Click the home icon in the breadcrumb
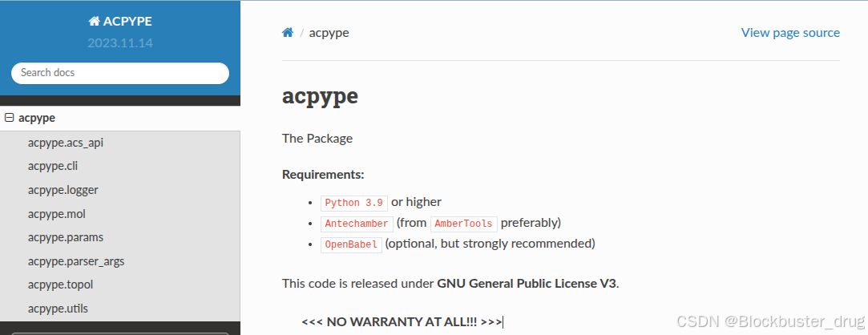 click(288, 33)
